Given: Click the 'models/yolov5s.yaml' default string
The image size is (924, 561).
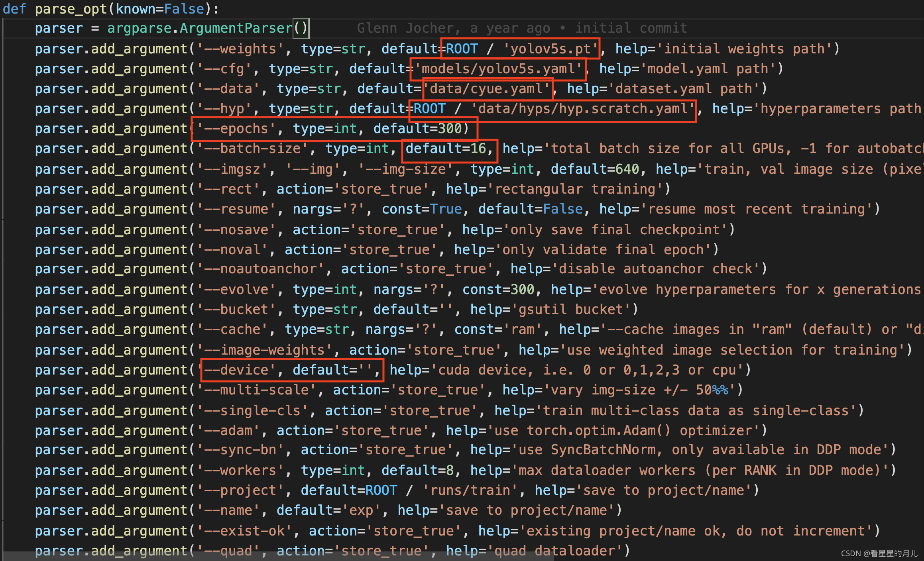Looking at the screenshot, I should [x=498, y=69].
